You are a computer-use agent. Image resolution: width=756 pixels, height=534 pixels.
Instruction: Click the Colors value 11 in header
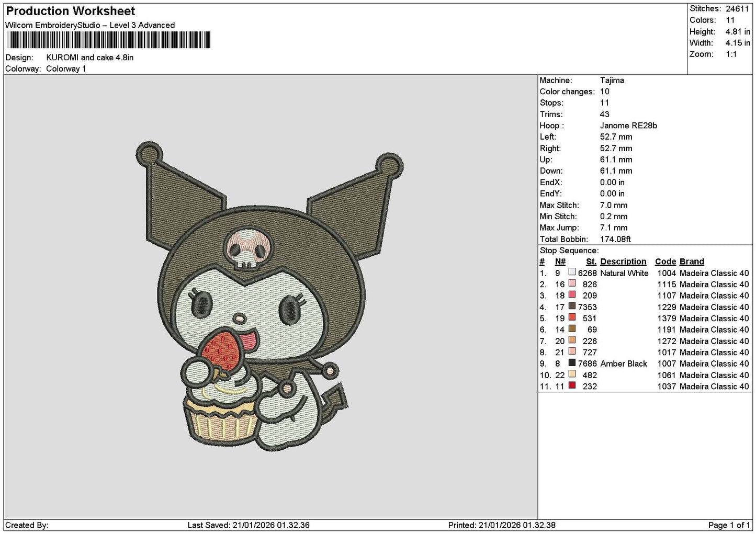(730, 20)
